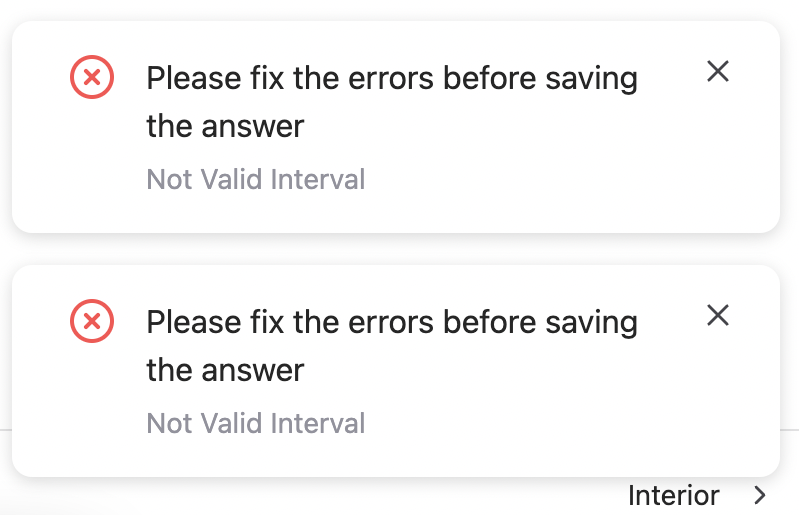Click 'Not Valid Interval' in the bottom notification
This screenshot has height=515, width=799.
click(x=255, y=423)
